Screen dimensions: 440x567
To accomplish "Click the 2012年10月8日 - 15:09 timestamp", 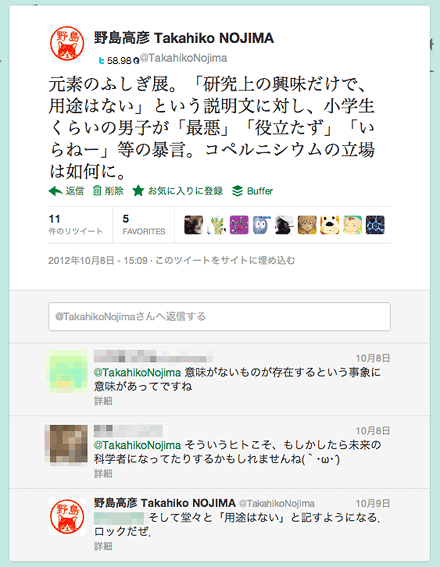I will [x=98, y=260].
